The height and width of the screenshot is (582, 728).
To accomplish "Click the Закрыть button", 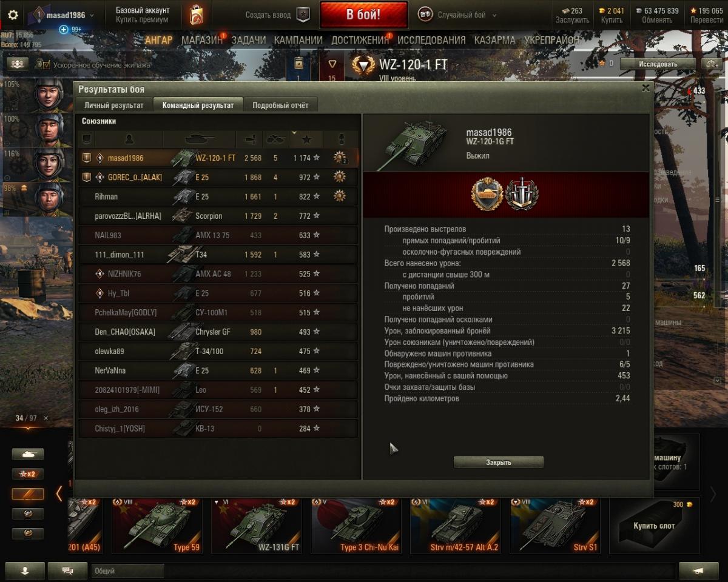I will [x=499, y=462].
